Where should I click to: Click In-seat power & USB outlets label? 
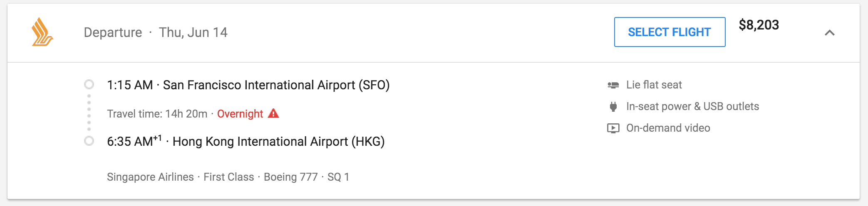(x=693, y=107)
